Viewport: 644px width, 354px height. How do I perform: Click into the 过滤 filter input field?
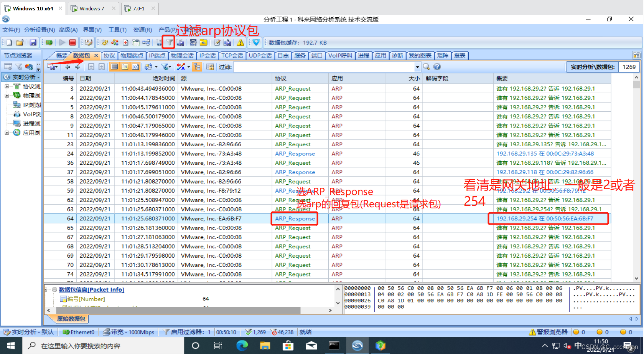pos(324,67)
